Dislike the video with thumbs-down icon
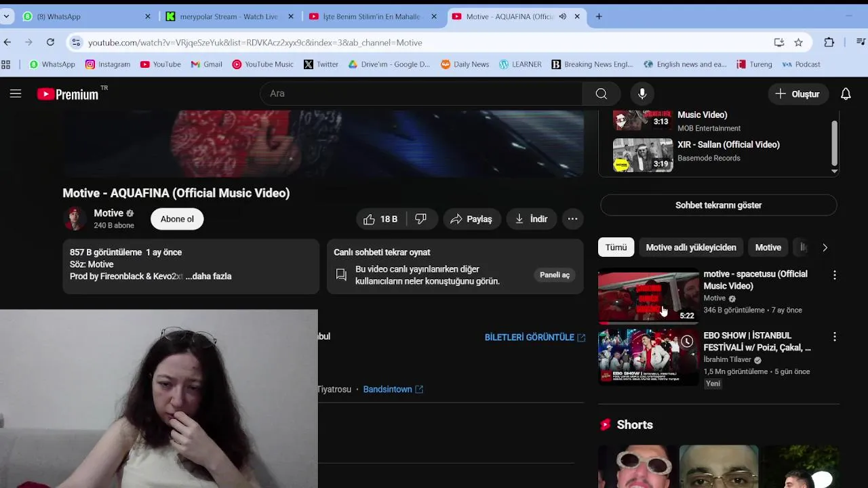The width and height of the screenshot is (868, 488). [x=420, y=219]
